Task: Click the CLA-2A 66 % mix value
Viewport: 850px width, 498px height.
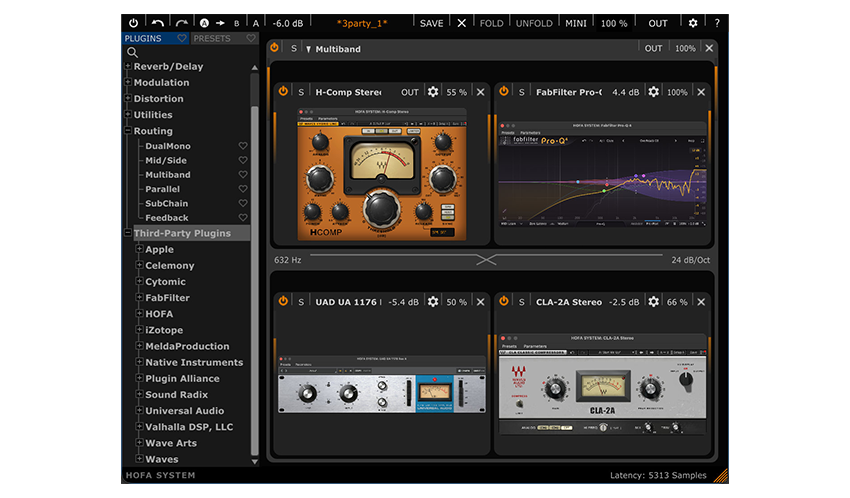Action: pyautogui.click(x=677, y=302)
